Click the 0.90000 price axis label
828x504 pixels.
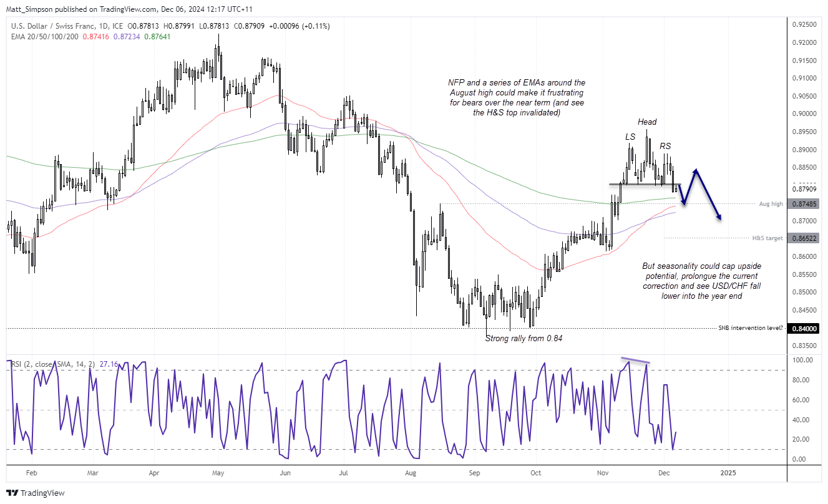pos(805,114)
